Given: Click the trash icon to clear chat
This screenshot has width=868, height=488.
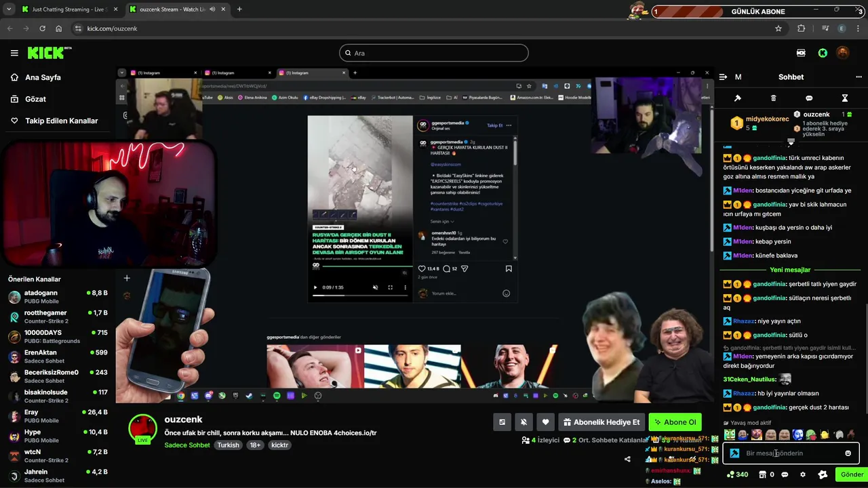Looking at the screenshot, I should [773, 98].
